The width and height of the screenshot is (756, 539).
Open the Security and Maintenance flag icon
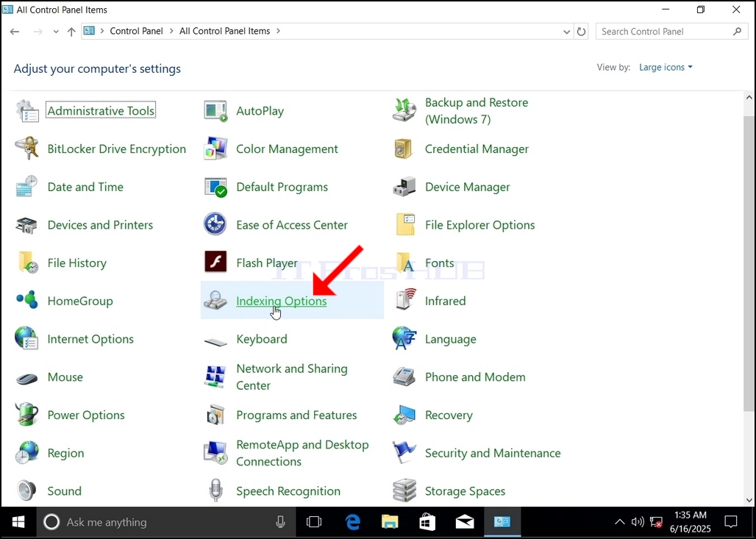tap(404, 453)
